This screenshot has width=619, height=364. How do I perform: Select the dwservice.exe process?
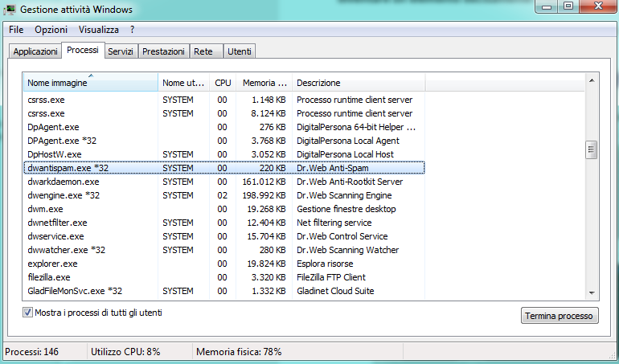(x=224, y=236)
